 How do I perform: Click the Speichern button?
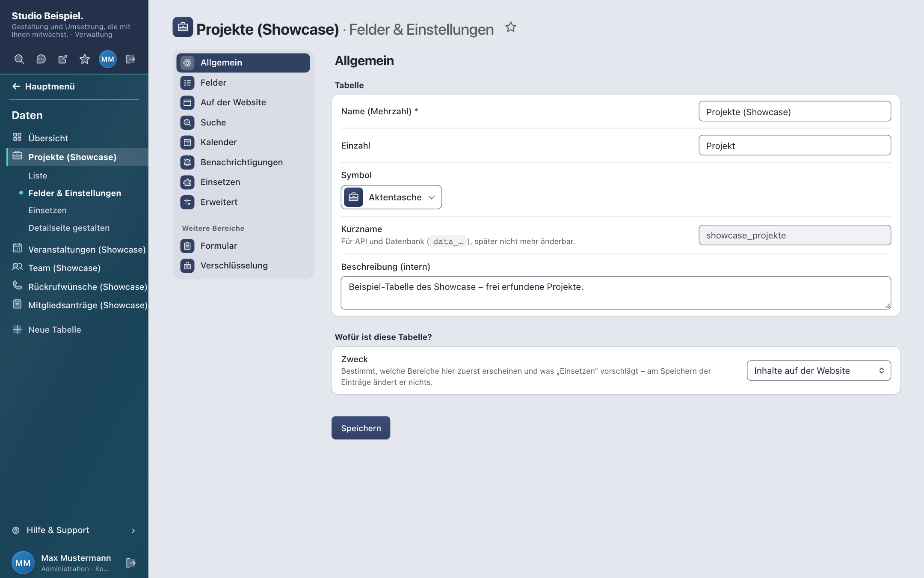coord(361,428)
